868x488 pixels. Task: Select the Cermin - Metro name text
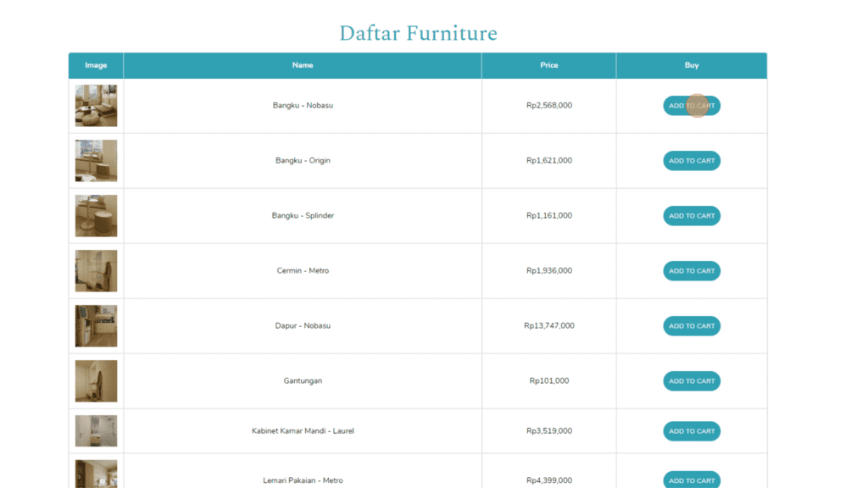coord(303,271)
